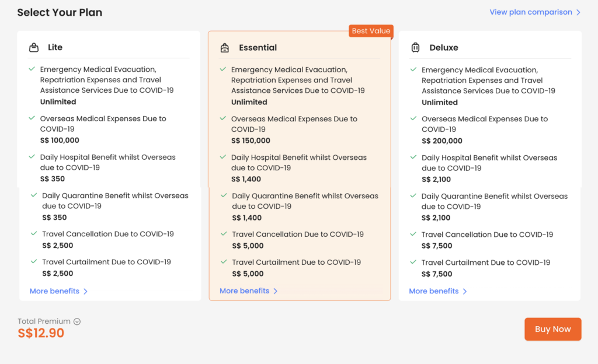Click Lite Daily Hospital Benefit S$ 350
Viewport: 598px width, 364px height.
[x=52, y=178]
